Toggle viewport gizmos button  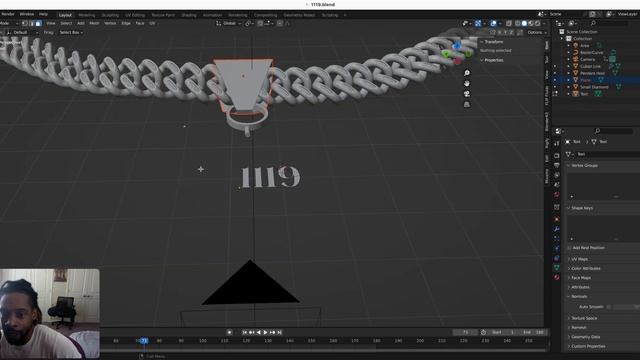coord(478,23)
